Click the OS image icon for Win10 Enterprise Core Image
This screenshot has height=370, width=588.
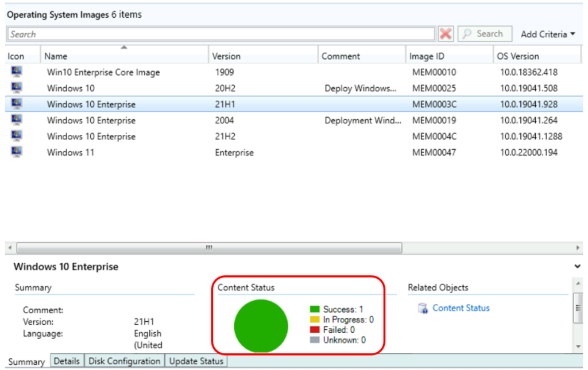(17, 71)
